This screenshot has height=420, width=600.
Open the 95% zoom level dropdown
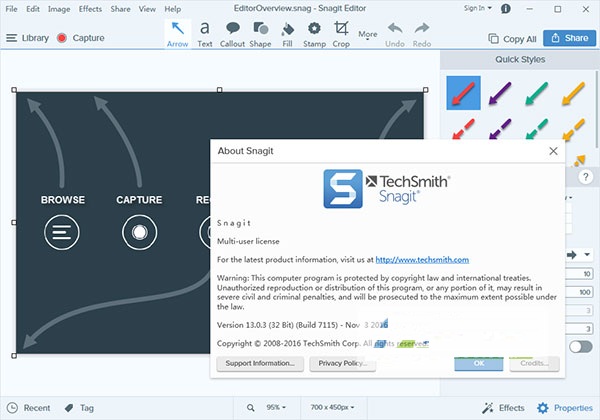[x=276, y=407]
